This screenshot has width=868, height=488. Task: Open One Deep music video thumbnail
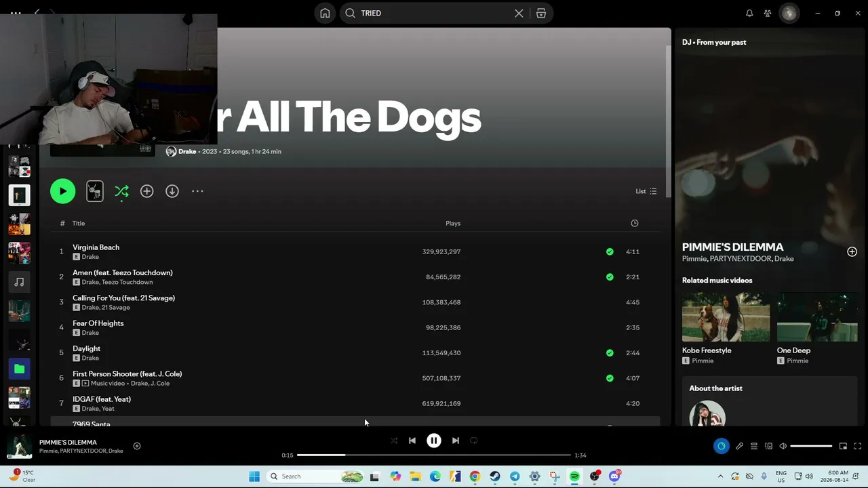[x=817, y=317]
